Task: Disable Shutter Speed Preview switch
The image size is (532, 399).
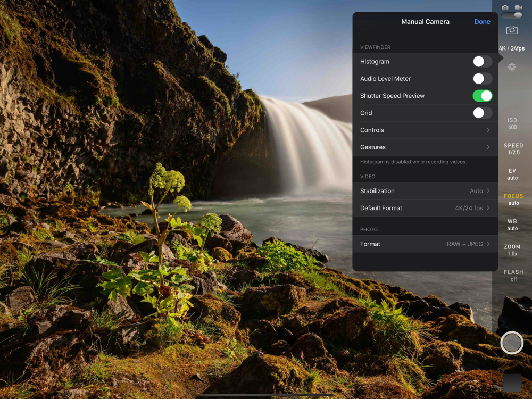Action: click(x=482, y=96)
